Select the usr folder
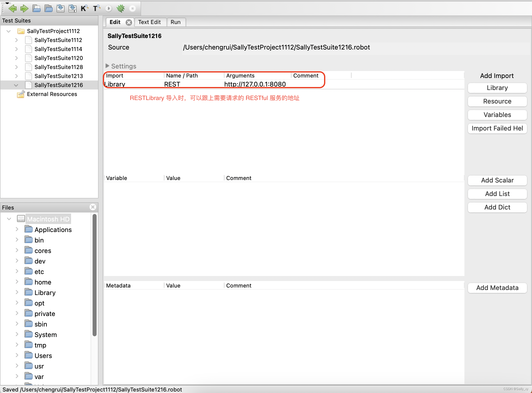The image size is (532, 393). (39, 366)
